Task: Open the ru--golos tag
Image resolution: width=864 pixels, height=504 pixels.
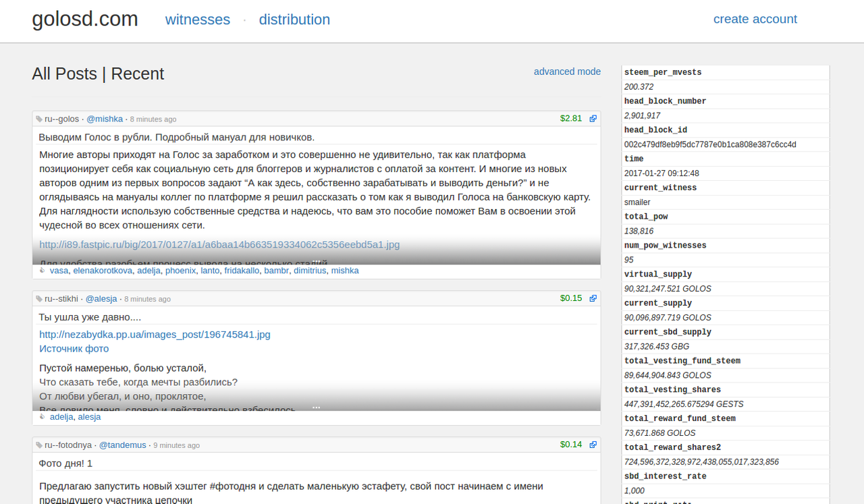Action: tap(61, 119)
